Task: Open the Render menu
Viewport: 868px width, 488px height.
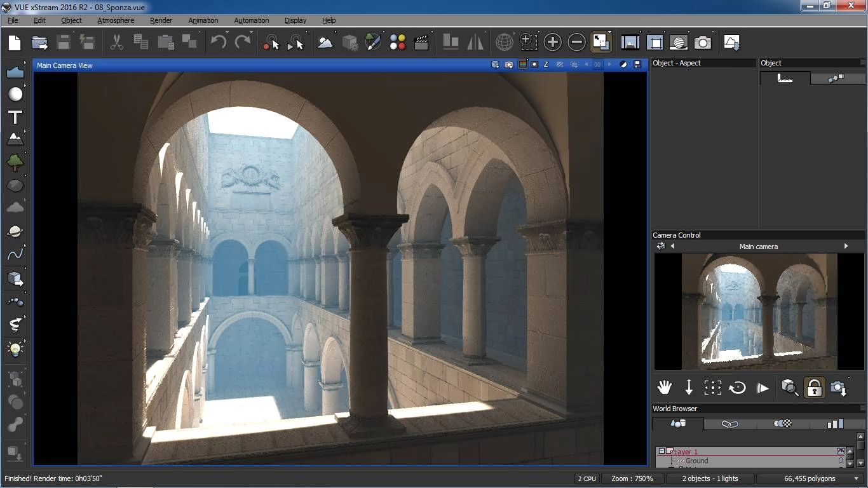Action: (161, 20)
